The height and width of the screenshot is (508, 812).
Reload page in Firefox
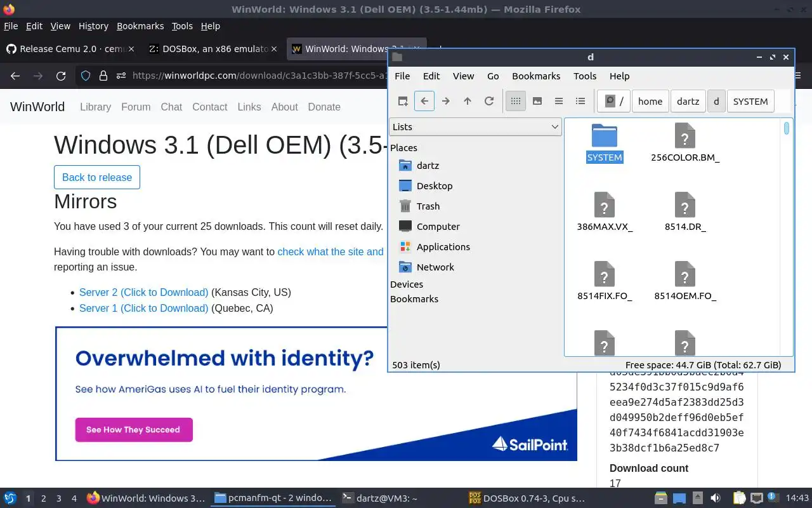(x=61, y=76)
